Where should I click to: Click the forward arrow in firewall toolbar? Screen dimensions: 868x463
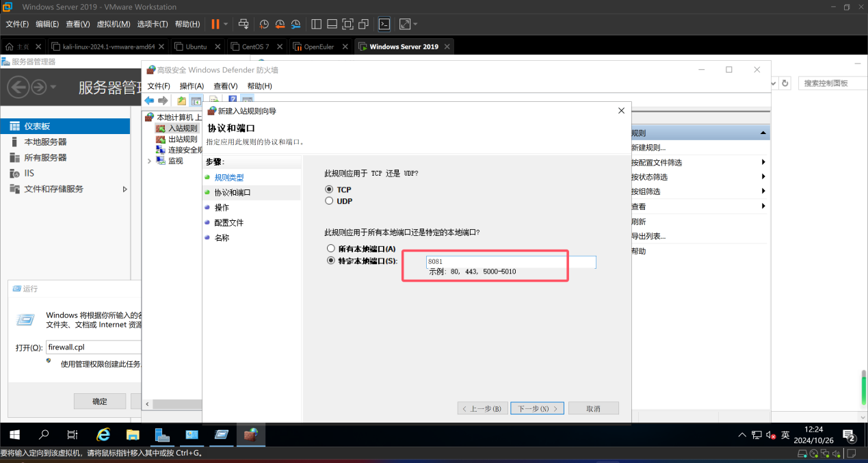[x=163, y=101]
